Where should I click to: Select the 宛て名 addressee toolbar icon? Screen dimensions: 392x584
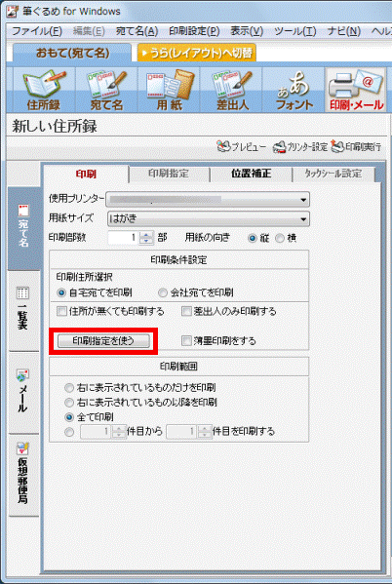point(106,90)
